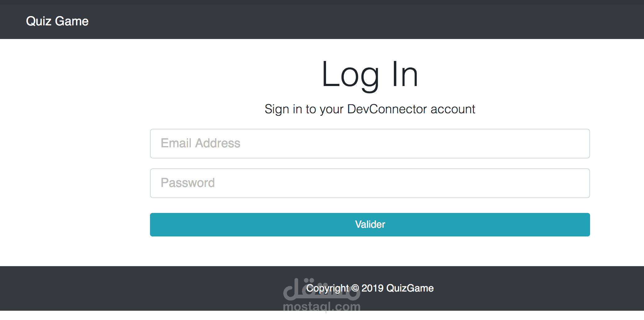Viewport: 644px width, 320px height.
Task: Click the word In in the heading
Action: point(405,75)
